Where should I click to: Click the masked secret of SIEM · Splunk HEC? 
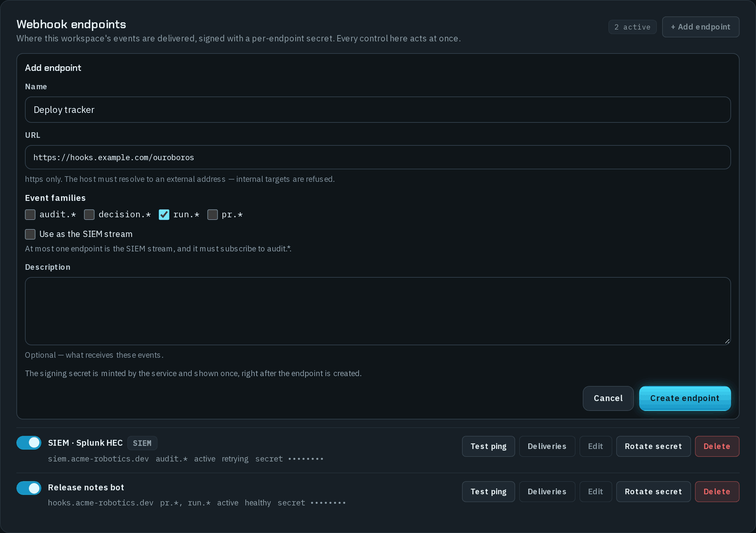pyautogui.click(x=306, y=459)
